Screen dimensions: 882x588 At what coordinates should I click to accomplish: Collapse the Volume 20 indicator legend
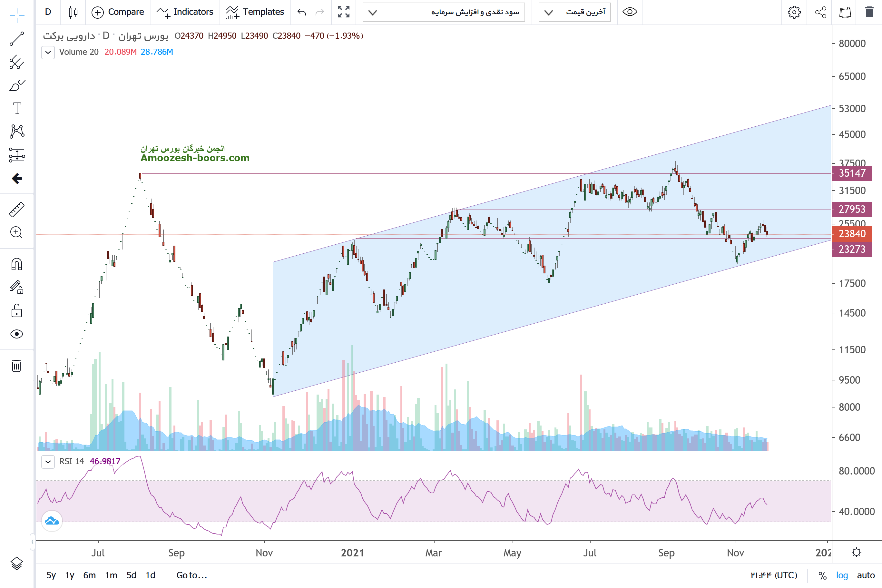[x=48, y=52]
